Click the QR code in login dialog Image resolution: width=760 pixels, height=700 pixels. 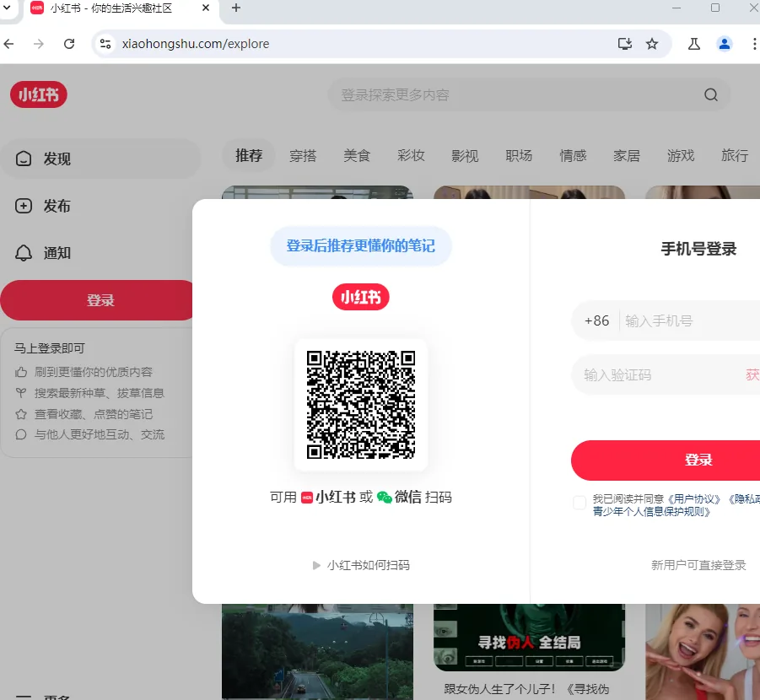click(361, 405)
